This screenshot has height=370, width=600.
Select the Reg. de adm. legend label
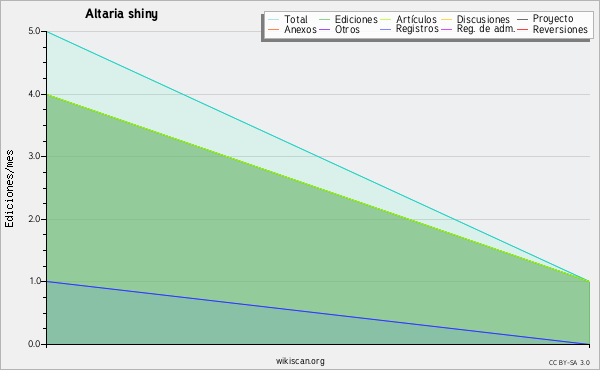pos(486,29)
